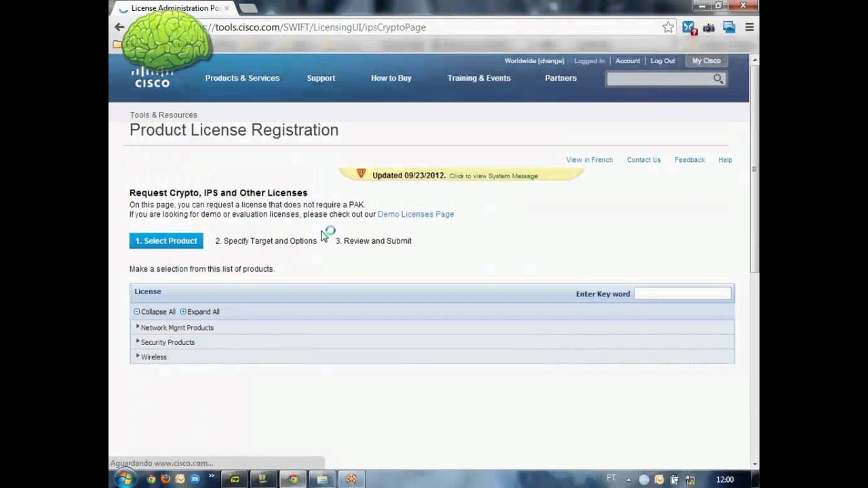This screenshot has width=868, height=488.
Task: Click the Collapse All minus icon
Action: pyautogui.click(x=136, y=312)
